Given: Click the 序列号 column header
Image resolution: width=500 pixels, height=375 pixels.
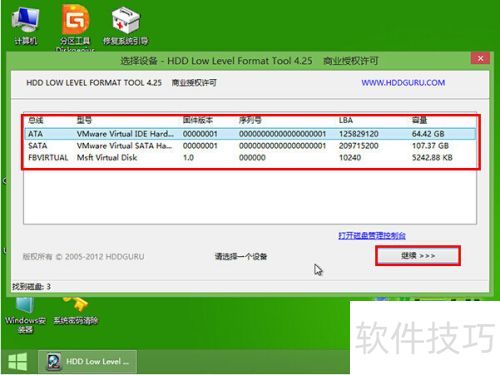Looking at the screenshot, I should pos(250,120).
